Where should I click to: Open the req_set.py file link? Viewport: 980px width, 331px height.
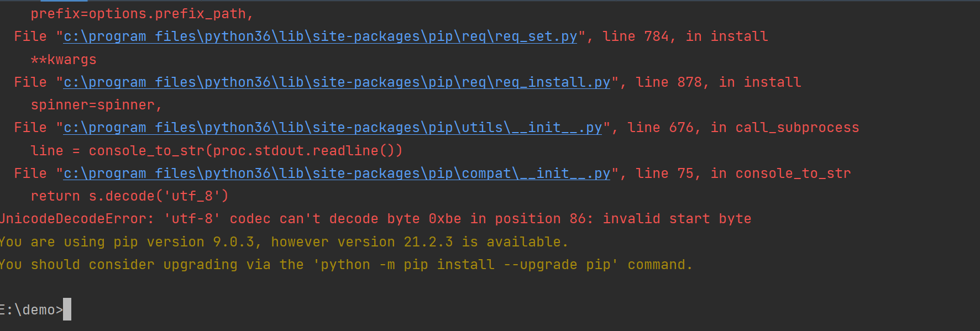click(320, 36)
